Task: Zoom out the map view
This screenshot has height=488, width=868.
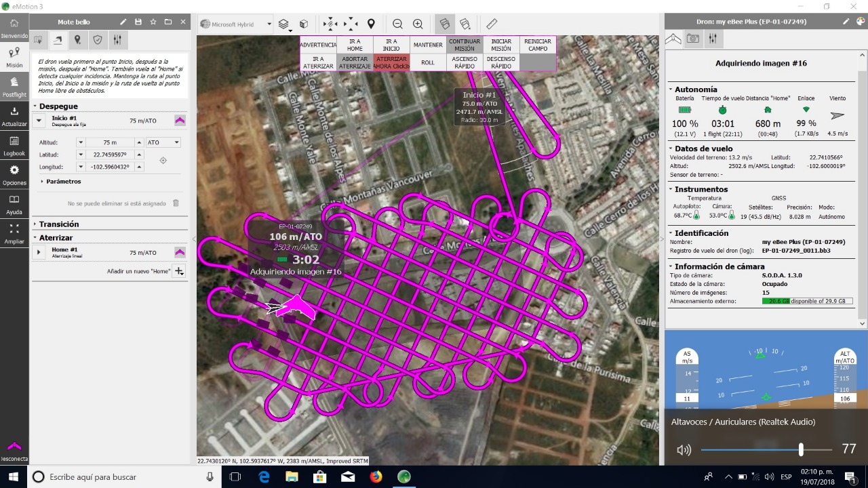Action: click(397, 24)
